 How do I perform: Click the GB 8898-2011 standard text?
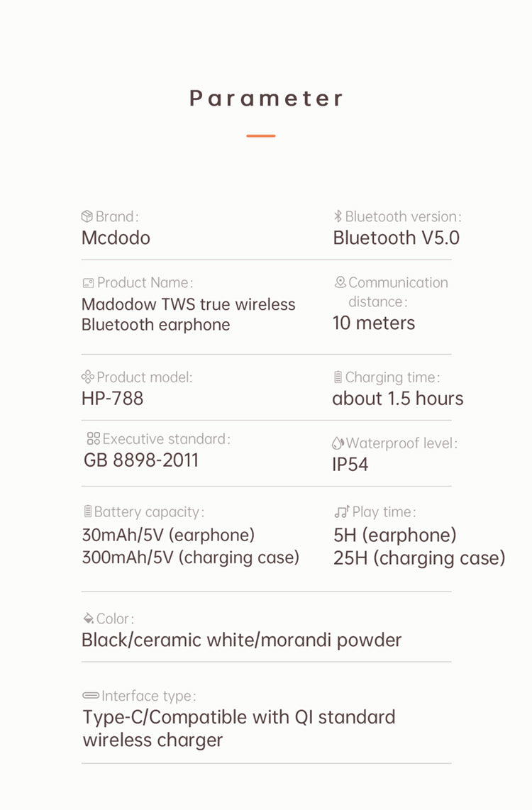141,460
